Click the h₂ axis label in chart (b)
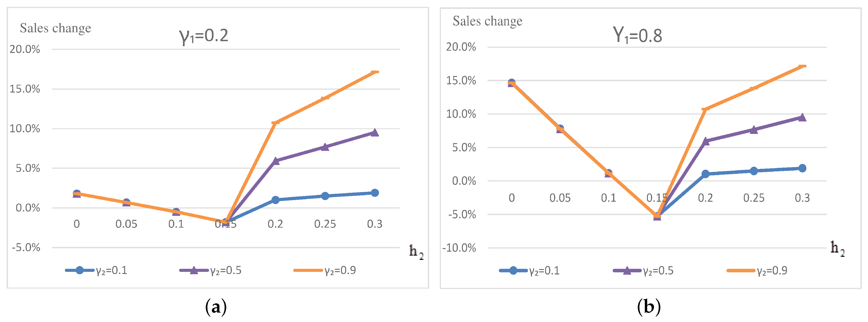Screen dimensions: 868x322 click(x=837, y=249)
